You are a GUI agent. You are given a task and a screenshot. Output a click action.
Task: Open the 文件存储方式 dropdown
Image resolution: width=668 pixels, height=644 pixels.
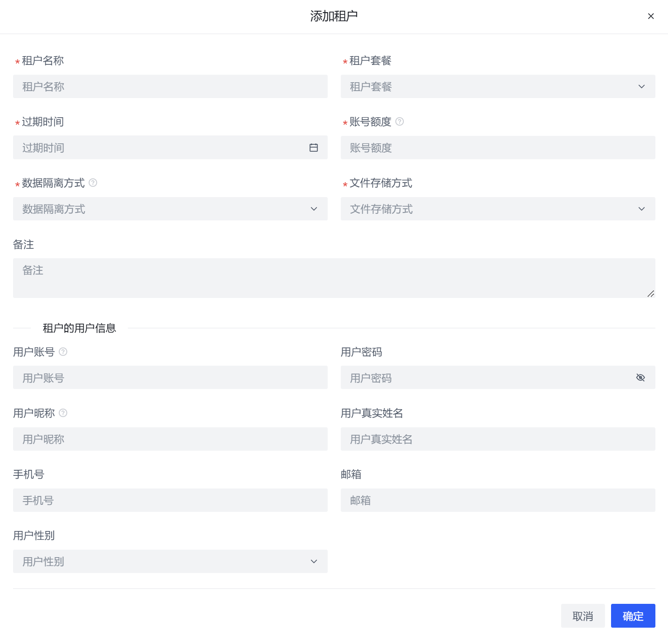click(x=498, y=209)
